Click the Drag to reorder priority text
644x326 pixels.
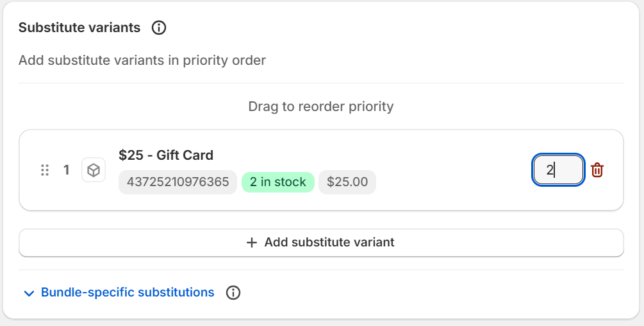321,106
